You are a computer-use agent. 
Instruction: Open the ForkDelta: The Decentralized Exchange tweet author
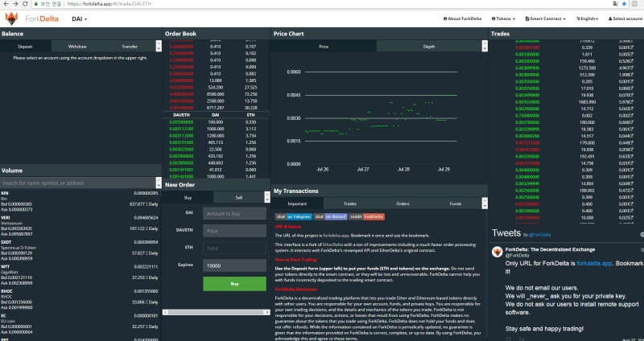click(x=550, y=249)
